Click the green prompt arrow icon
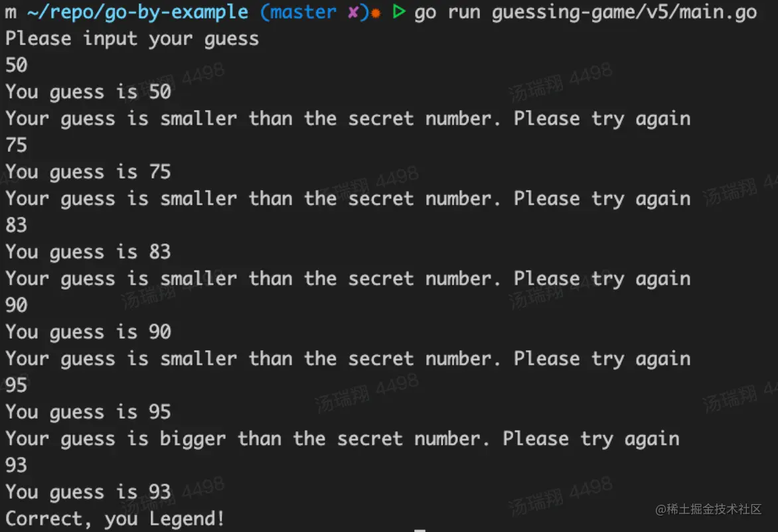 pos(398,11)
